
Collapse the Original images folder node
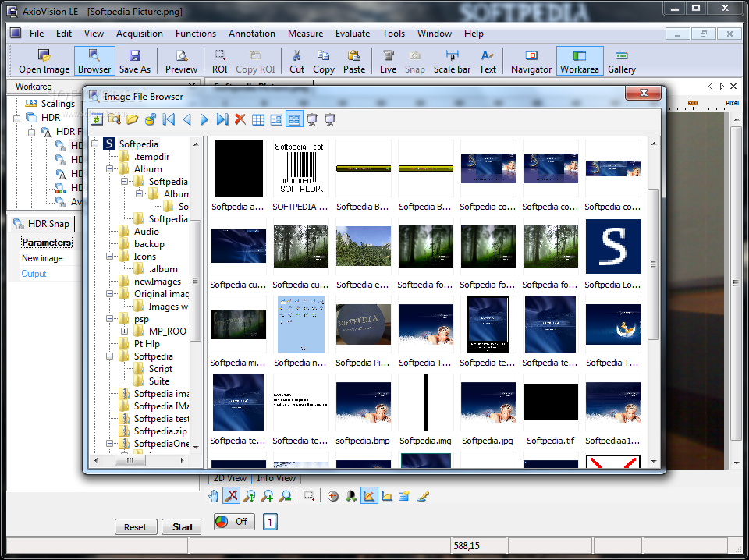point(109,293)
